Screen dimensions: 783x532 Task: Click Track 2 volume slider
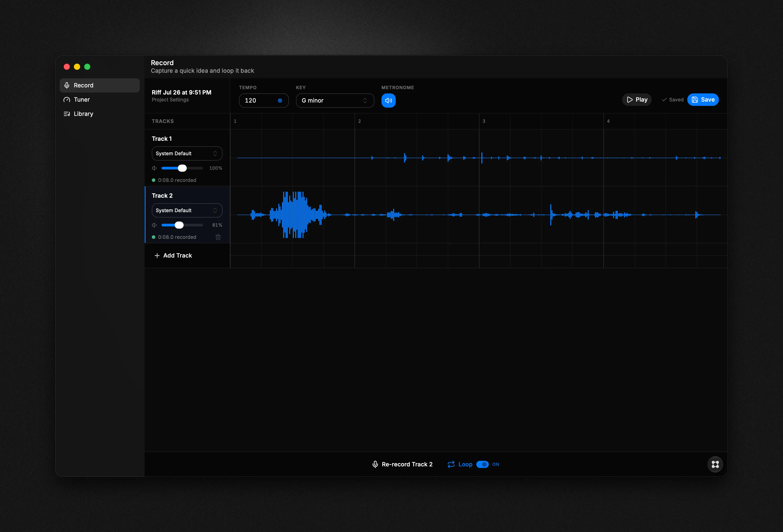[182, 225]
